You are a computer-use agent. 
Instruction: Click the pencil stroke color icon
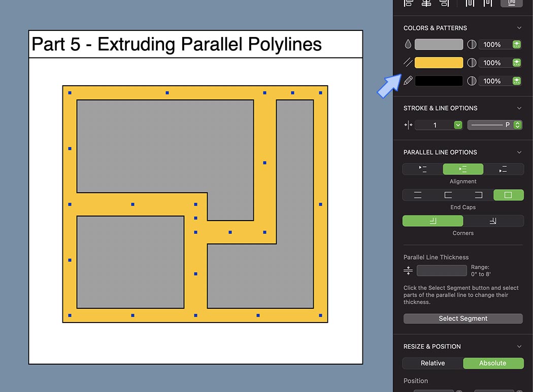pos(408,80)
